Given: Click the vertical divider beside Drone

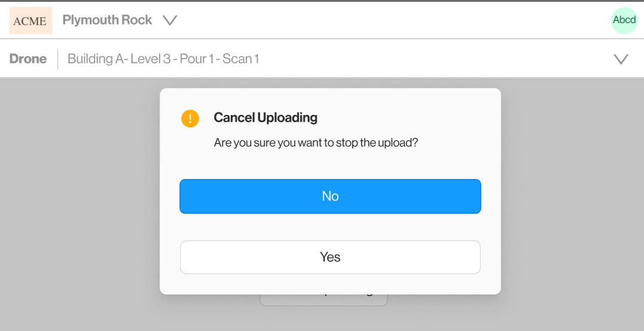Looking at the screenshot, I should [58, 59].
